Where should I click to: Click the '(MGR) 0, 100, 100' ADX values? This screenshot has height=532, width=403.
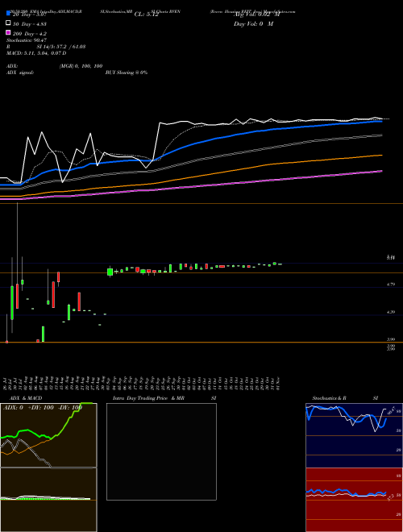[x=81, y=66]
